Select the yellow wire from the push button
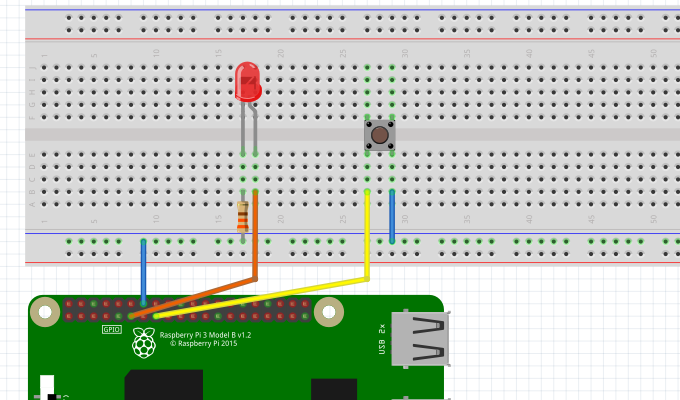 [367, 235]
